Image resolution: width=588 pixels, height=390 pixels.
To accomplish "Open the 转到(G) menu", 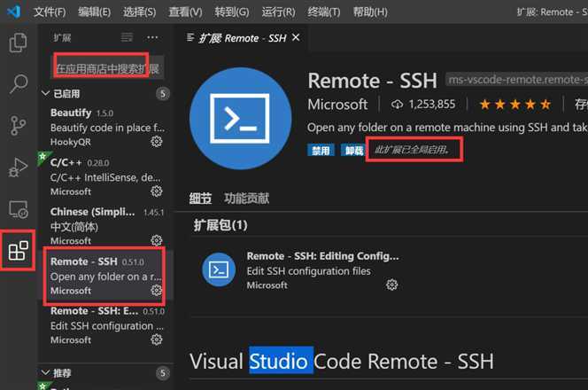I will pos(231,12).
